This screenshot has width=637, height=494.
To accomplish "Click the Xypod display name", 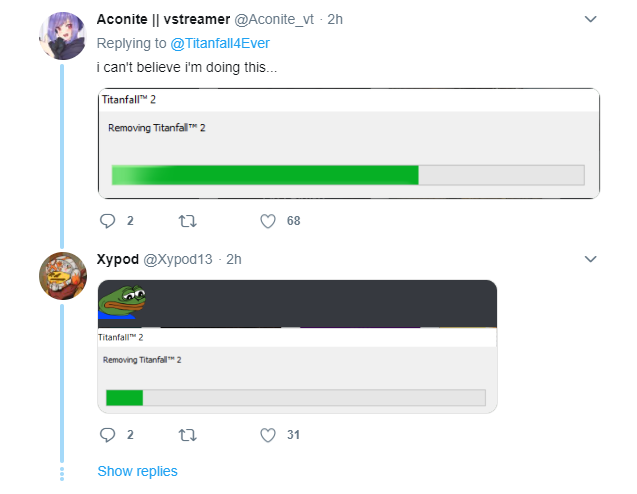I will click(119, 259).
